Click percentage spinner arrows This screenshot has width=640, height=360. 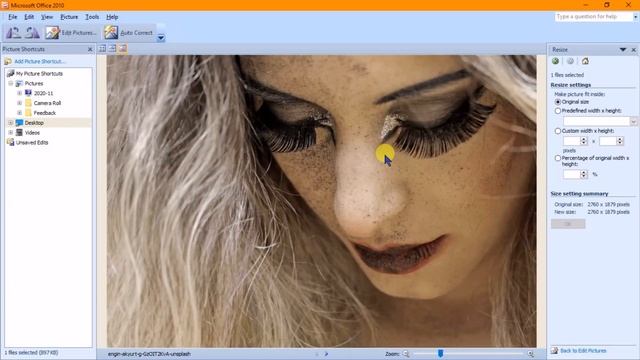584,174
